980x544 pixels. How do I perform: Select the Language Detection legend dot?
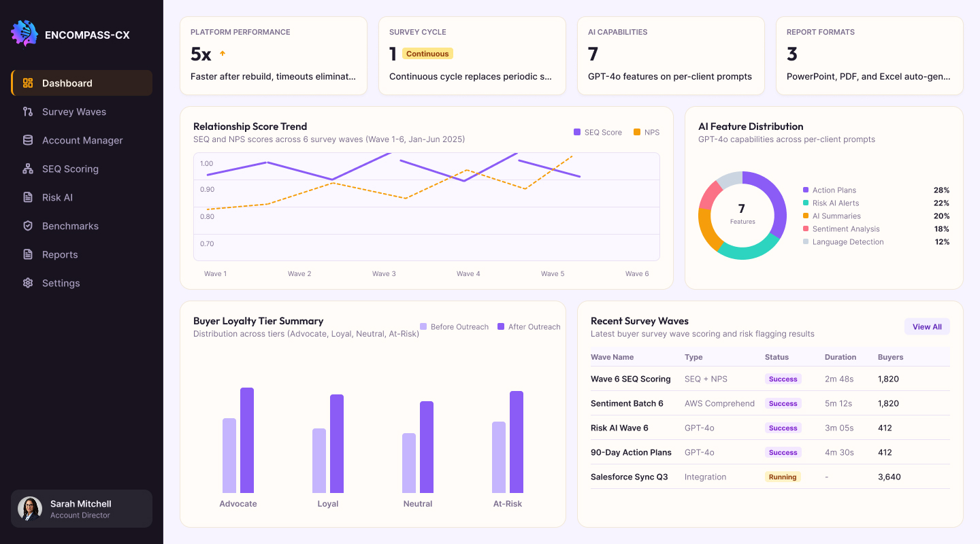[x=806, y=242]
